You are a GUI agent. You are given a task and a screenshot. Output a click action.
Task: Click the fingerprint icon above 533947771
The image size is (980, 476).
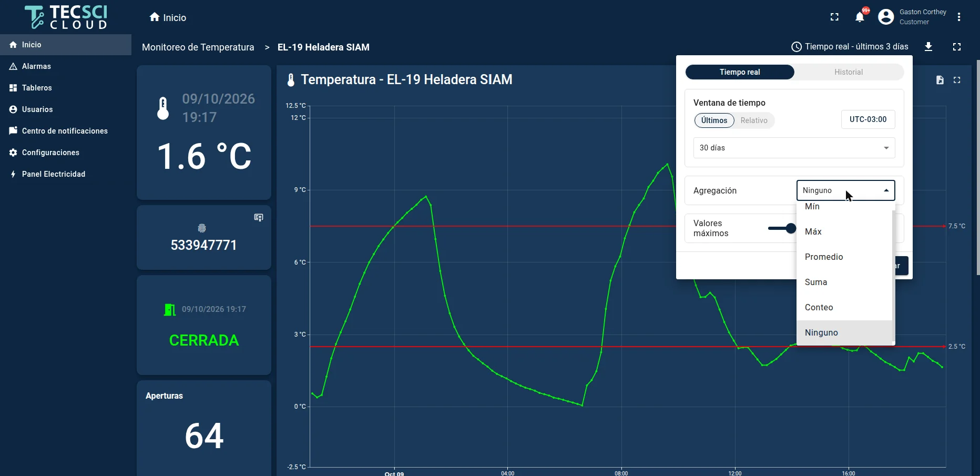pyautogui.click(x=201, y=228)
